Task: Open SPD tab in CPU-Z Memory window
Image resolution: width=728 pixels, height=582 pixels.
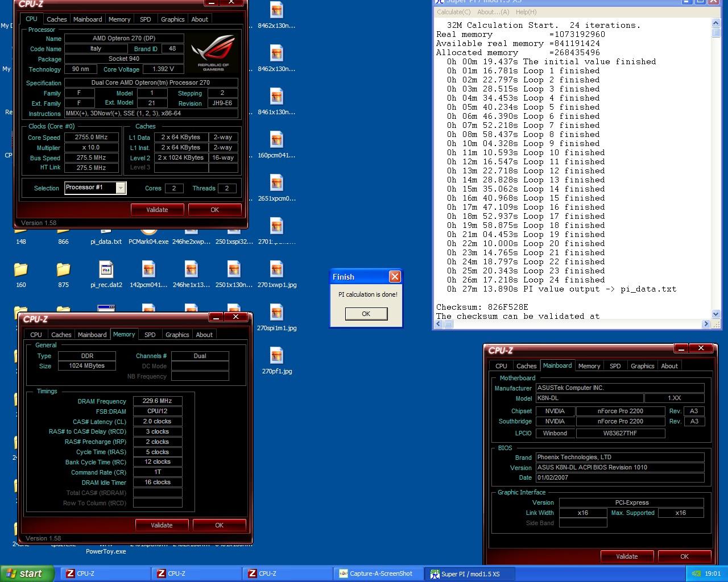Action: [x=150, y=335]
